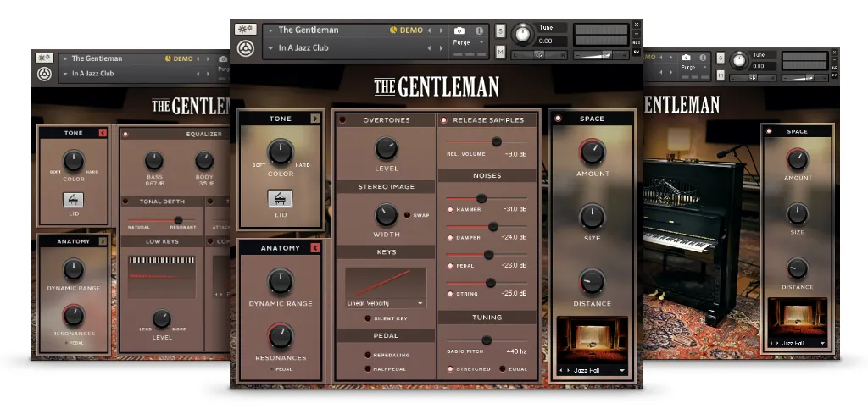
Task: Solo the instrument with S in center window
Action: [x=500, y=30]
